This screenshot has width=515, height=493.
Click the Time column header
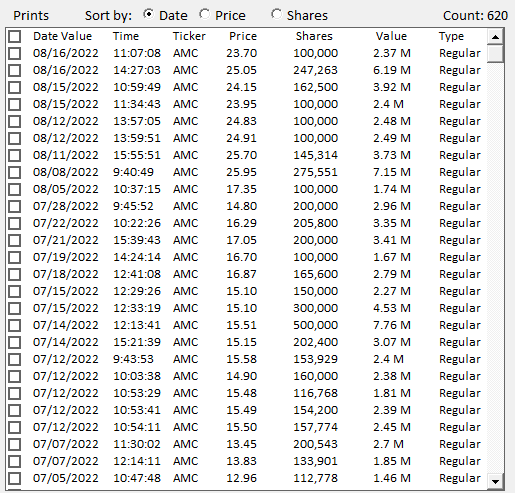126,36
